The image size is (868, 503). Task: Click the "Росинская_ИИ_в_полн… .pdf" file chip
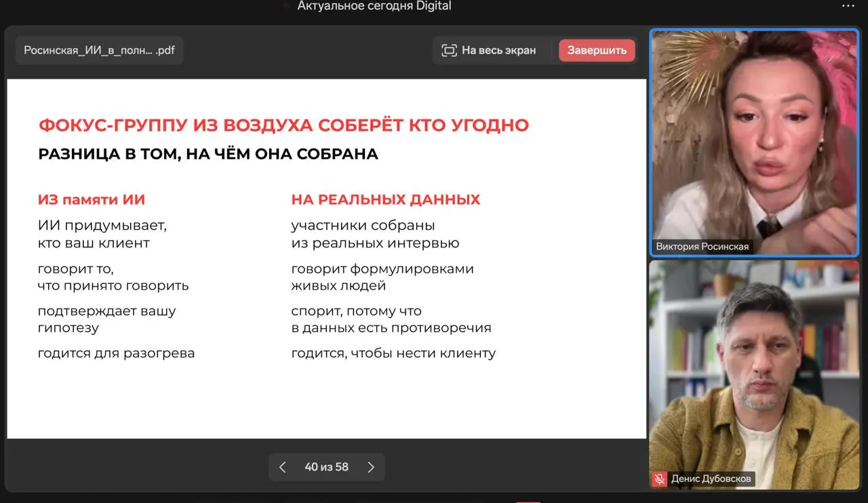[x=100, y=50]
